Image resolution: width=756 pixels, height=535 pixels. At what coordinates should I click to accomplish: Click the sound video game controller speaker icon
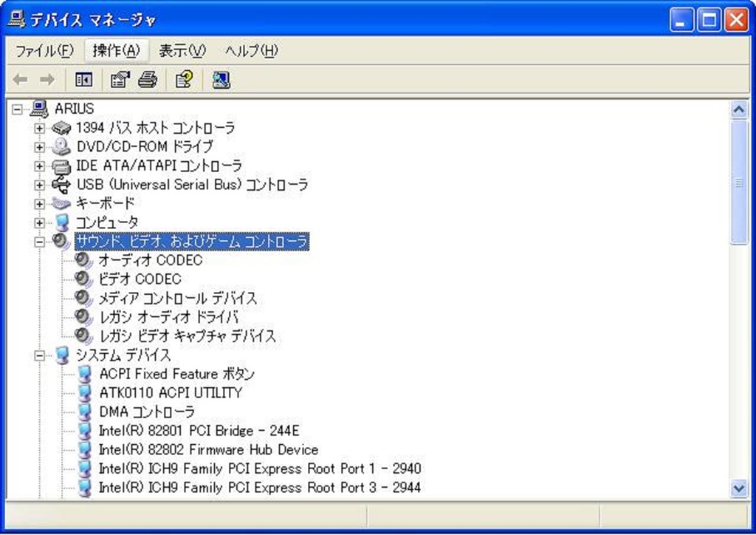coord(61,241)
